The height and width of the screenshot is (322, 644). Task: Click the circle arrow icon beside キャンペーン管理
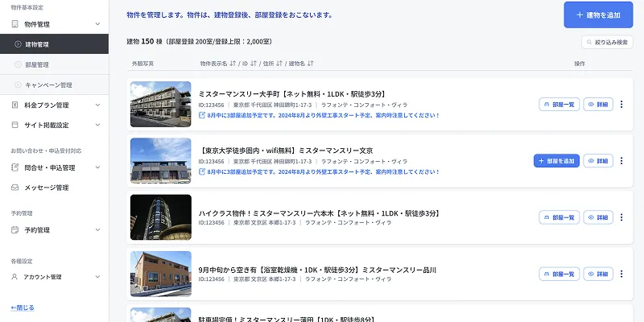click(18, 85)
